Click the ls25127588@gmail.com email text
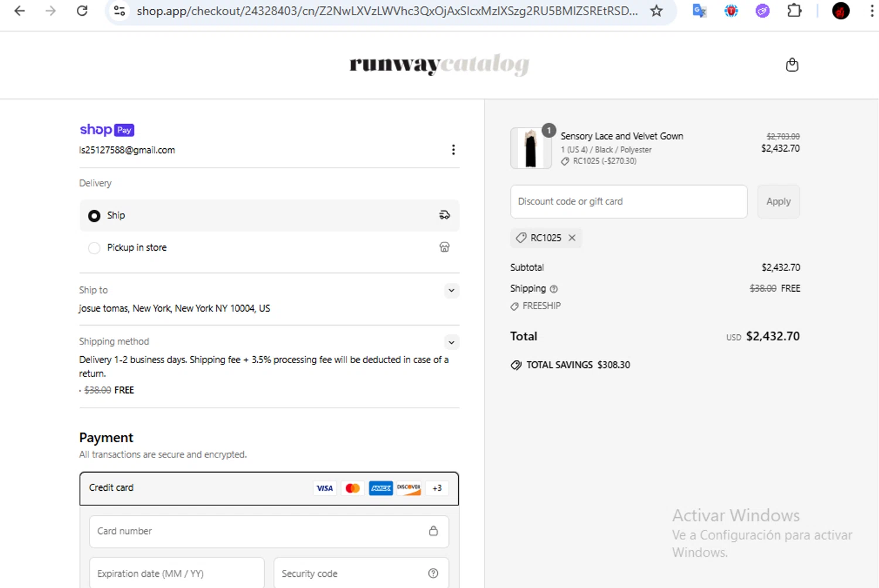The image size is (879, 588). click(127, 150)
